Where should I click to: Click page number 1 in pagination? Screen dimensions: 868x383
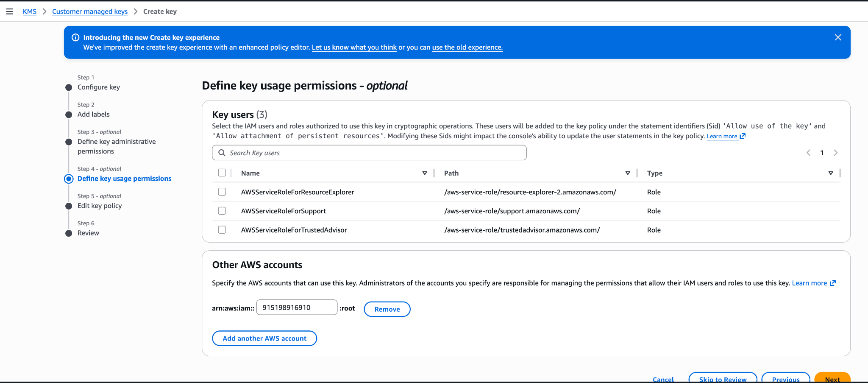822,153
